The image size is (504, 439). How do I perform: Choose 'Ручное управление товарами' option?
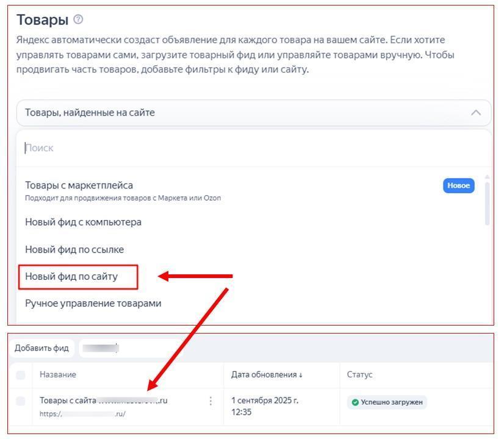[x=93, y=303]
